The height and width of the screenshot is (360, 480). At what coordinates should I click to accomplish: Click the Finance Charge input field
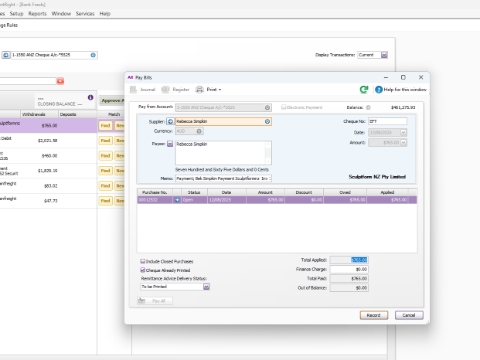click(349, 269)
